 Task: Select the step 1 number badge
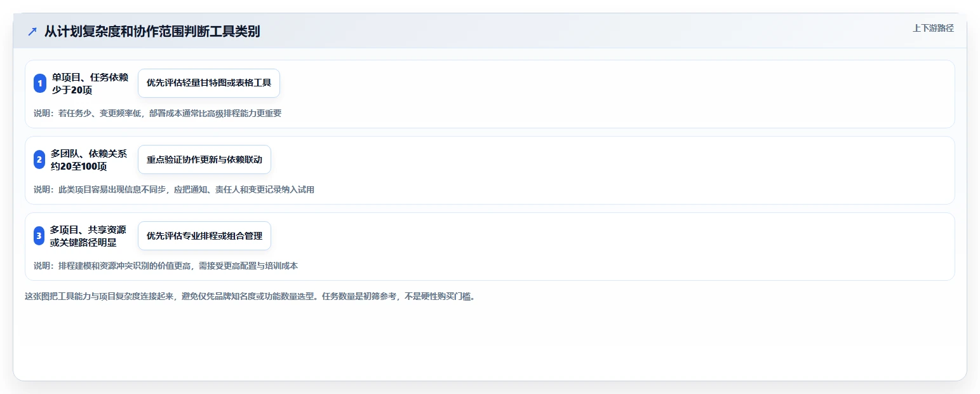coord(40,83)
